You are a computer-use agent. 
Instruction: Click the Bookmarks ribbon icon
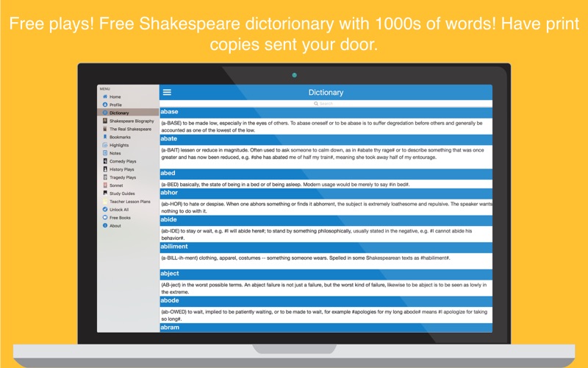[x=105, y=137]
